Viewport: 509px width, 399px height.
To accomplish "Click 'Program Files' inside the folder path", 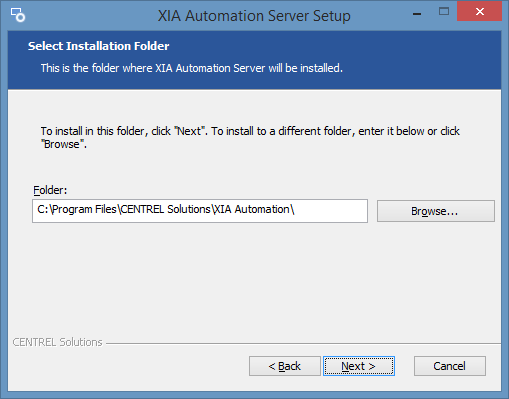I will (84, 209).
